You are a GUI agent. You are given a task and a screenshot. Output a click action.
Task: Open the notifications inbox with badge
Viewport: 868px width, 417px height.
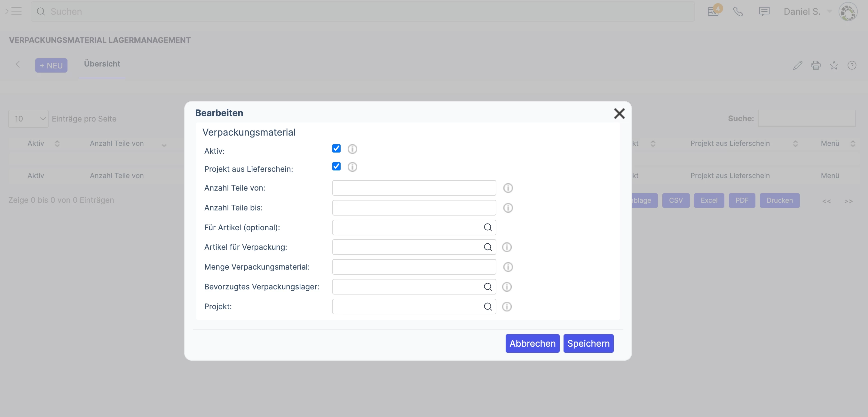click(714, 11)
